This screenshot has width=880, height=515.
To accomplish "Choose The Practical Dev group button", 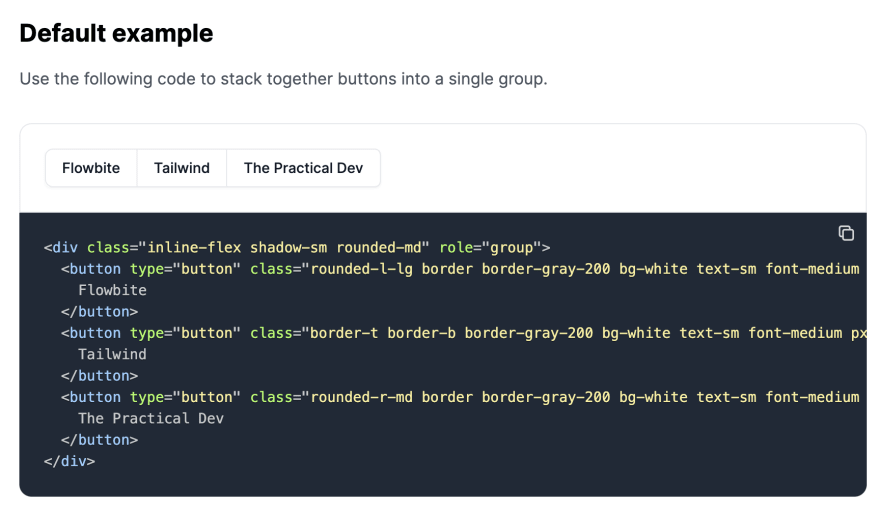I will pos(304,168).
